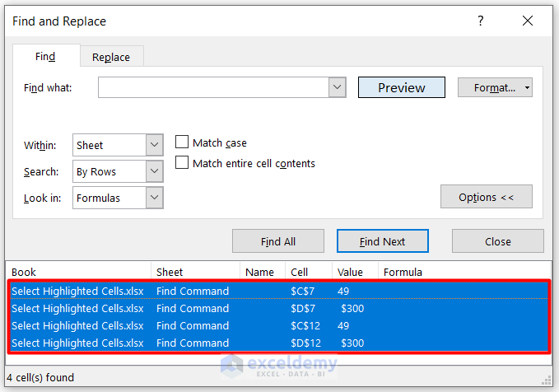
Task: Sort results by Book column header
Action: 78,272
